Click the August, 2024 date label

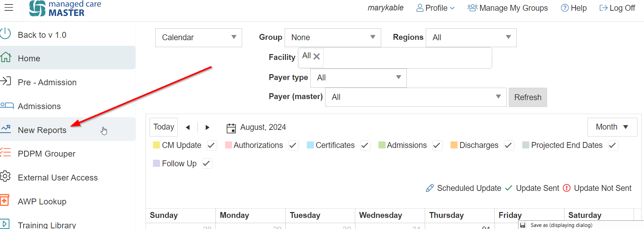[x=263, y=127]
